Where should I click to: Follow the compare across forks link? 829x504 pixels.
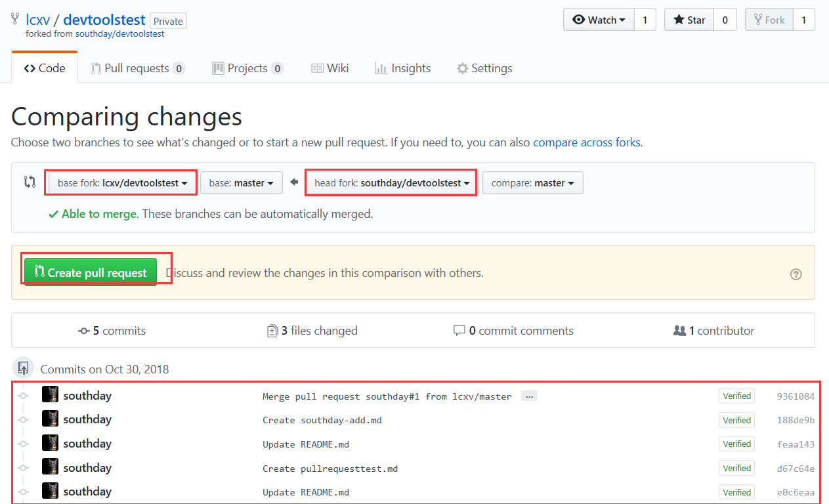point(587,142)
